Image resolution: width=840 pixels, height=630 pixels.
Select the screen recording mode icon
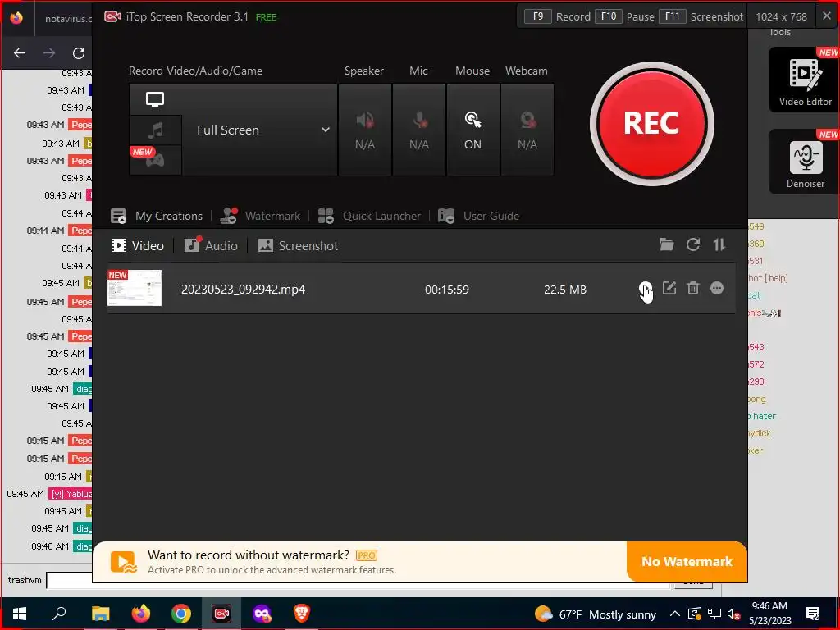tap(155, 99)
